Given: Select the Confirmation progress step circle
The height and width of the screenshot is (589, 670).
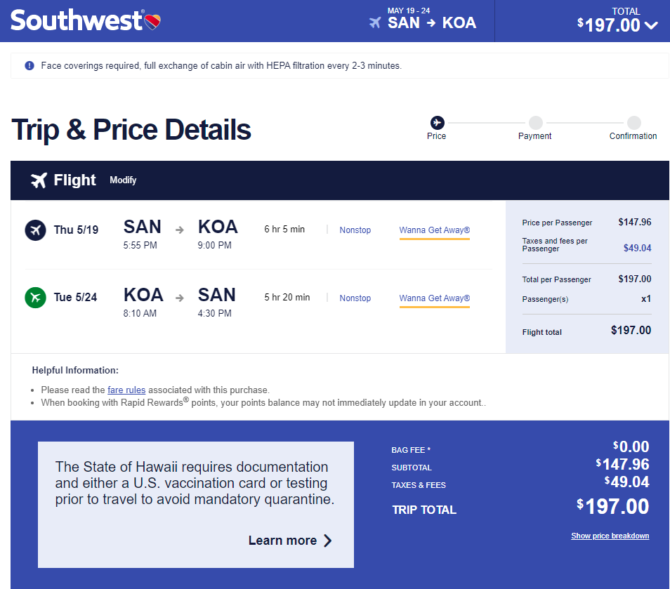Looking at the screenshot, I should click(x=634, y=123).
